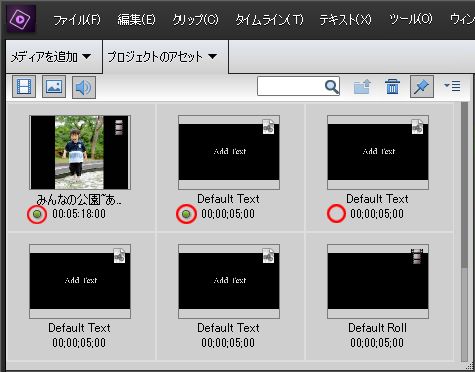The height and width of the screenshot is (372, 475).
Task: Expand the メディアを追加 dropdown
Action: (x=51, y=57)
